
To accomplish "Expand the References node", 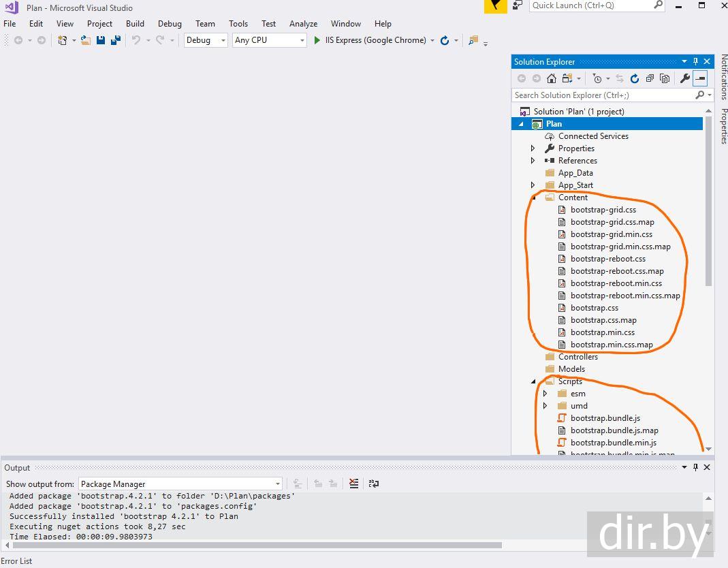I will coord(533,161).
